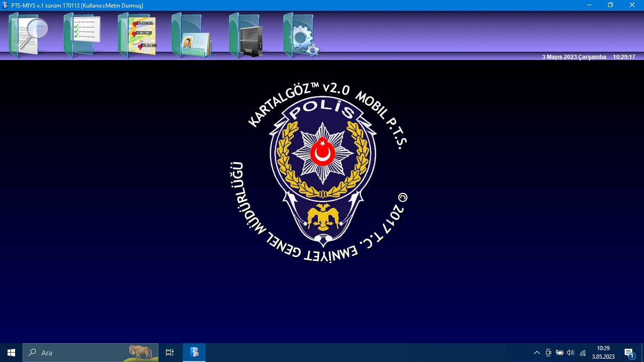Select the PTS-MIYS taskbar application button
Image resolution: width=644 pixels, height=362 pixels.
tap(194, 353)
